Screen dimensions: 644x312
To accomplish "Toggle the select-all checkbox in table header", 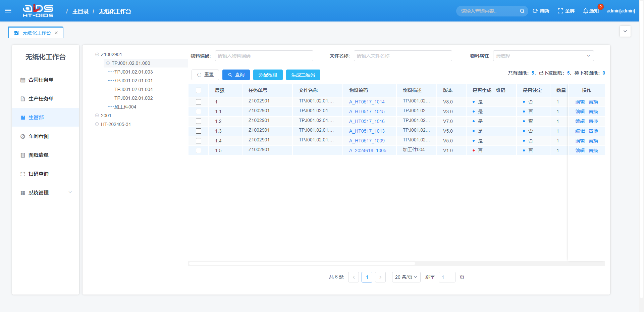I will [199, 90].
